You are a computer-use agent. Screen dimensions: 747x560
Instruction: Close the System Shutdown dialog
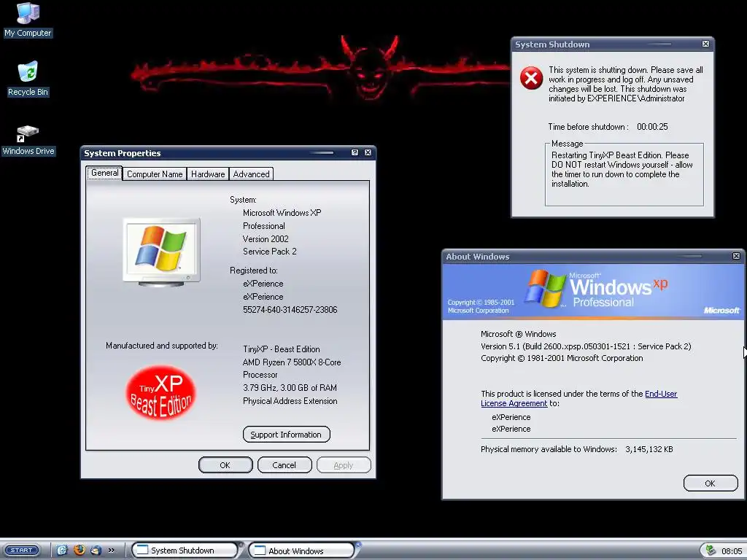coord(705,44)
